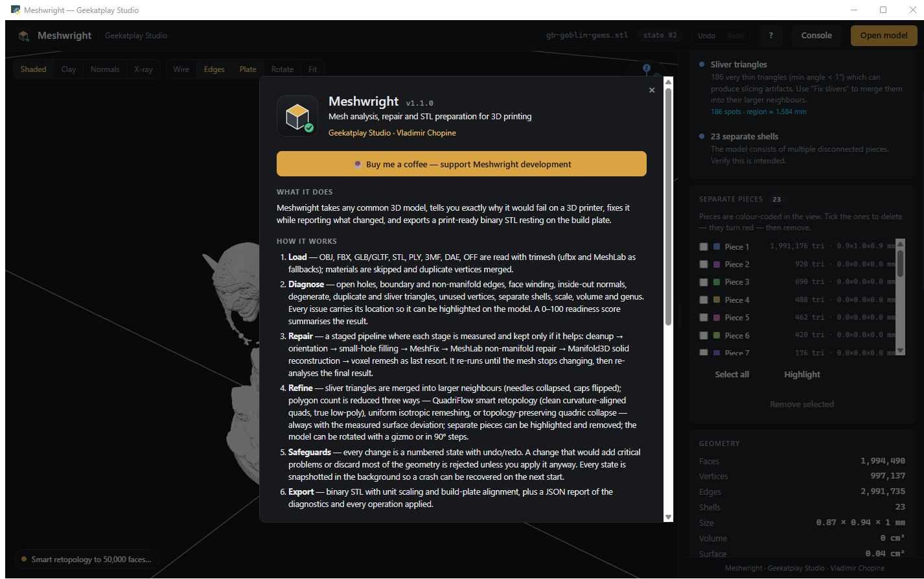Toggle the Edges overlay
Image resolution: width=924 pixels, height=579 pixels.
tap(214, 69)
